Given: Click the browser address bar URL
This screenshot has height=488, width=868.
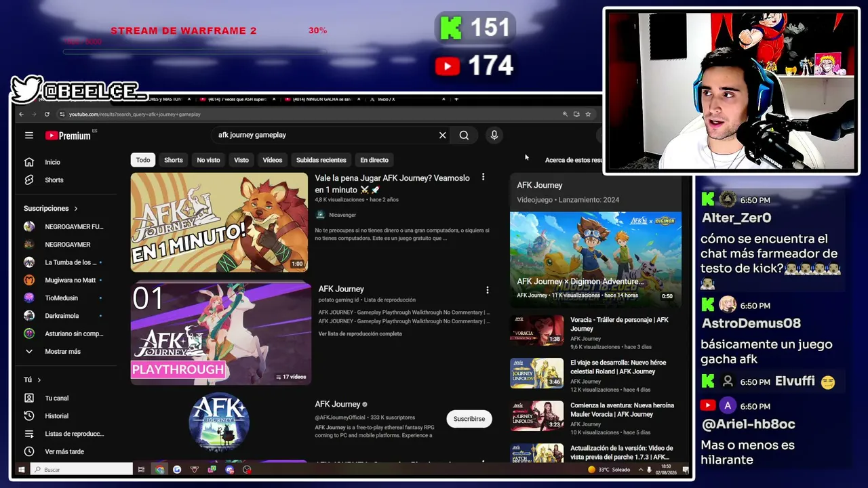Looking at the screenshot, I should click(135, 115).
